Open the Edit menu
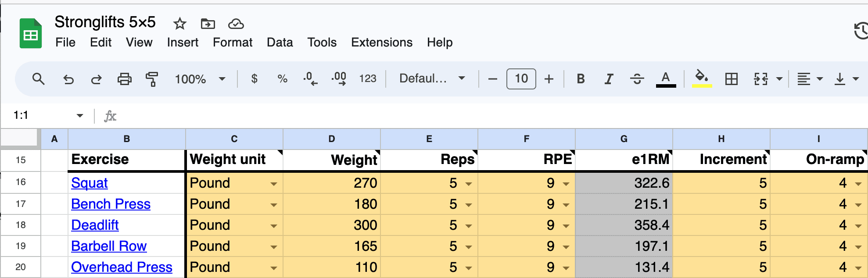The width and height of the screenshot is (868, 278). click(x=101, y=43)
